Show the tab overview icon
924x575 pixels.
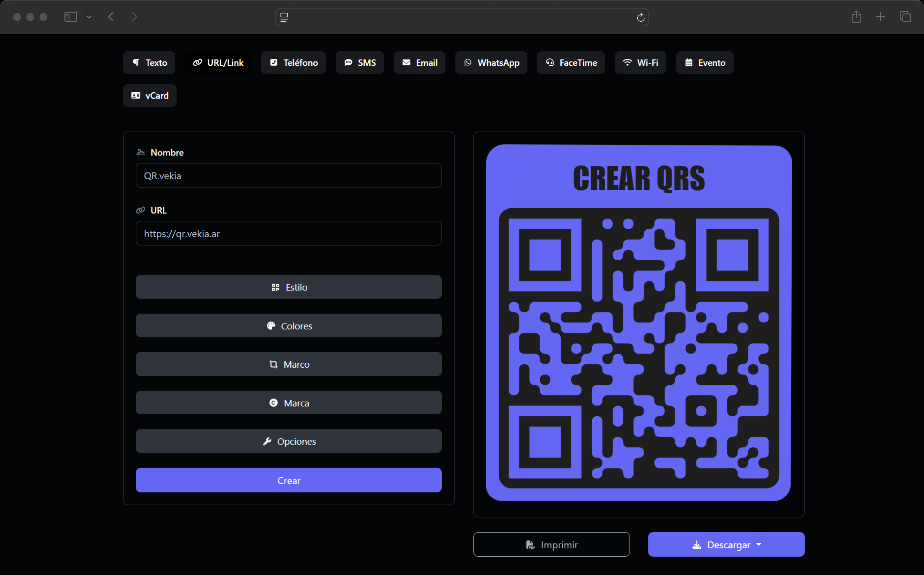905,17
